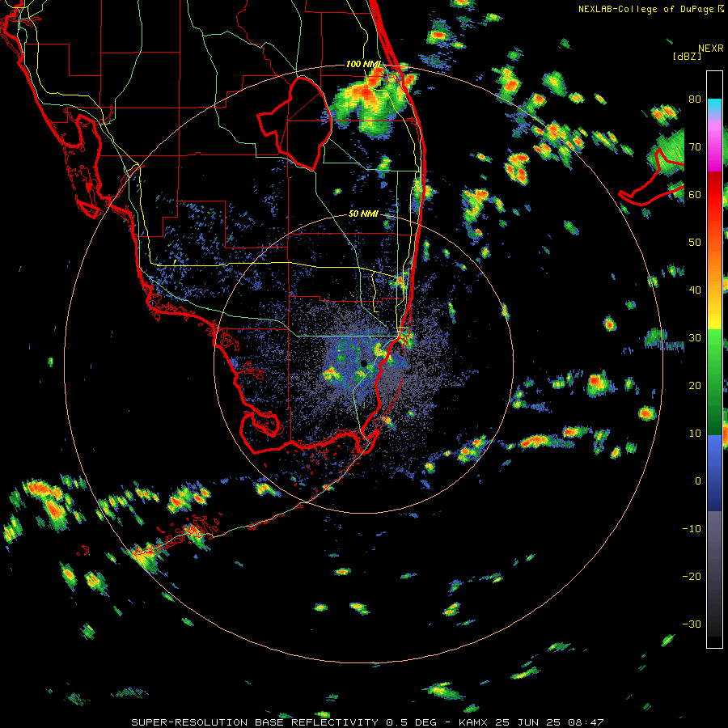728x728 pixels.
Task: Click the 80 value on the dBZ scale
Action: click(x=695, y=99)
